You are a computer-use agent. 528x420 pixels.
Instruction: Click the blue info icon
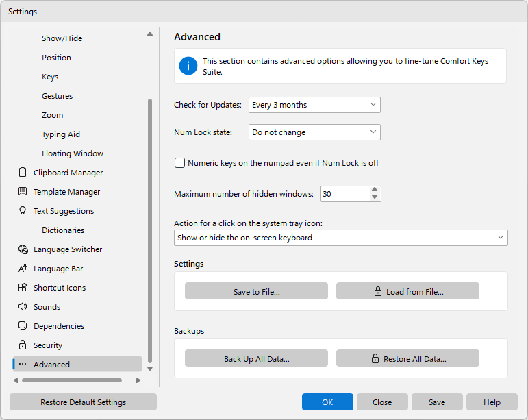[x=188, y=66]
